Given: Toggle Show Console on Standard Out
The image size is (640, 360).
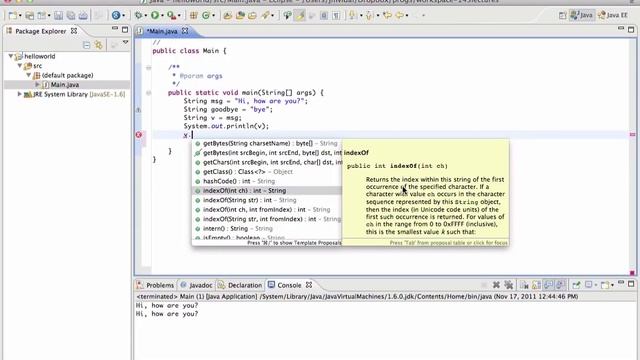Looking at the screenshot, I should pos(548,285).
